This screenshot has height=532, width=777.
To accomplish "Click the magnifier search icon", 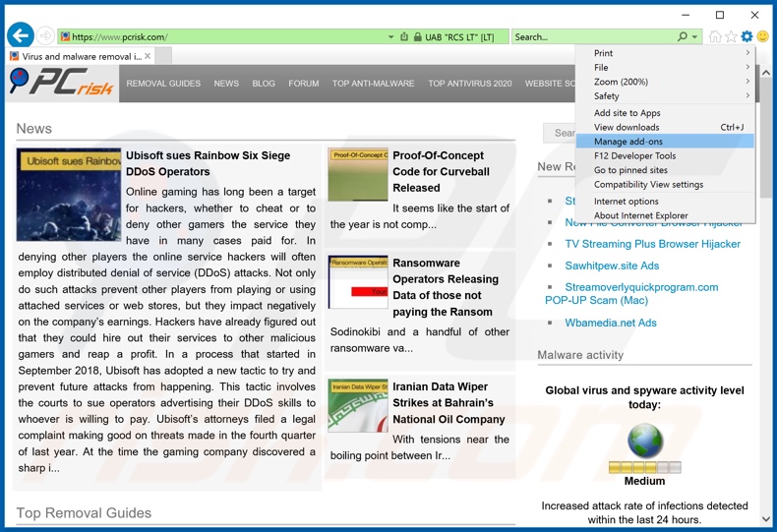I will click(683, 36).
